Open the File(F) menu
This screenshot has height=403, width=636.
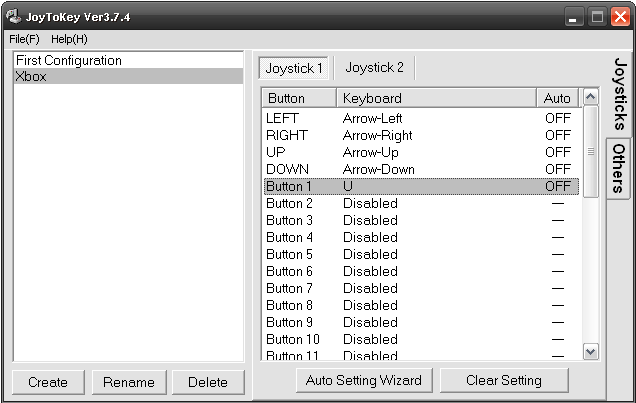[24, 39]
